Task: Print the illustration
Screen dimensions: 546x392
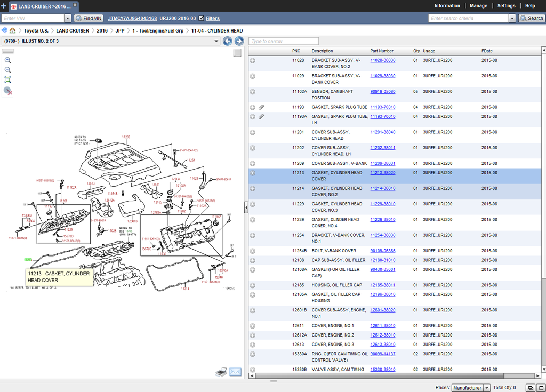Action: pyautogui.click(x=221, y=372)
